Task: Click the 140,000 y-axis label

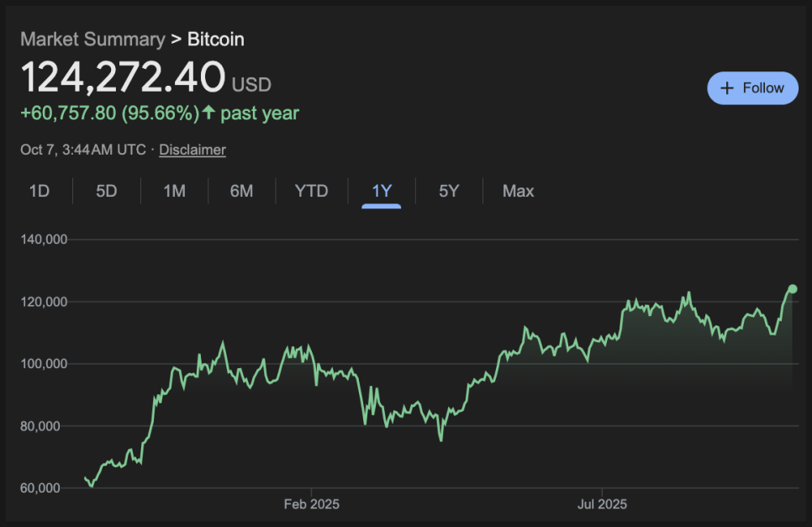Action: [44, 240]
